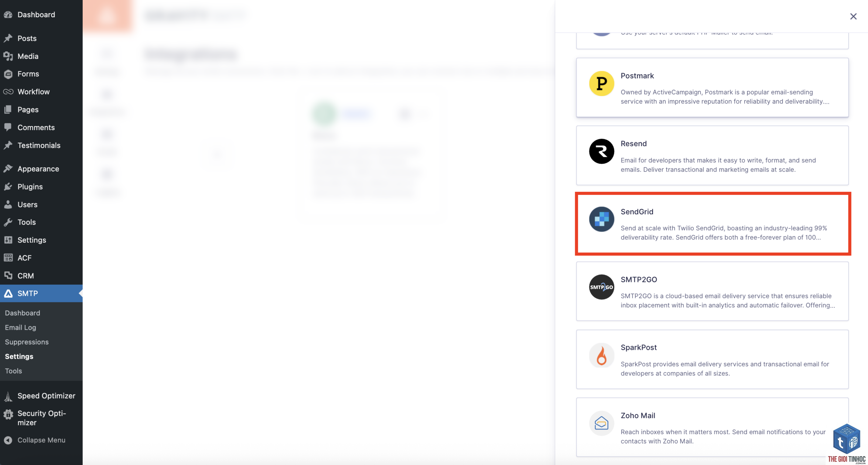Click the Pages icon in sidebar
This screenshot has width=868, height=465.
(8, 109)
